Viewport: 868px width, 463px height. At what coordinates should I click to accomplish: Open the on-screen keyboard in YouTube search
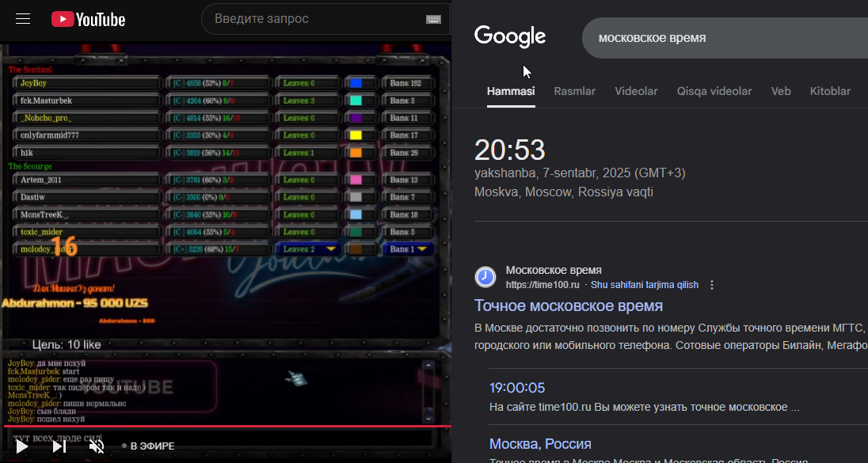coord(433,19)
